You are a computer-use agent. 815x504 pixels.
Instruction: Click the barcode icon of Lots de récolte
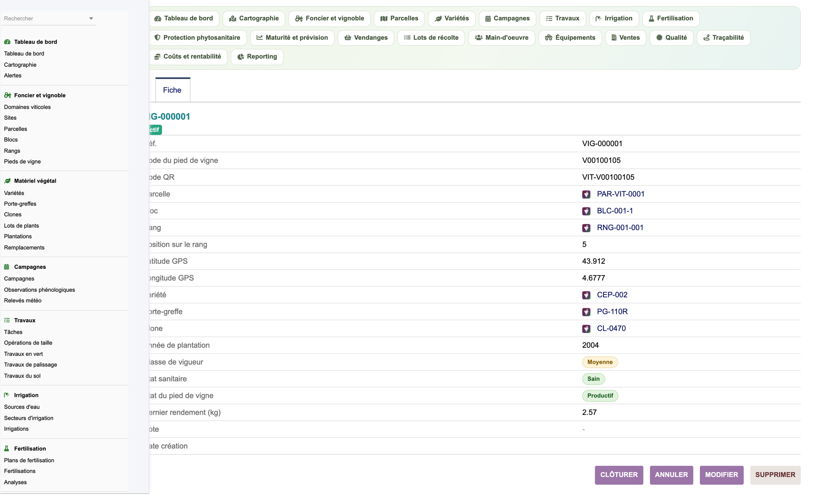tap(407, 38)
